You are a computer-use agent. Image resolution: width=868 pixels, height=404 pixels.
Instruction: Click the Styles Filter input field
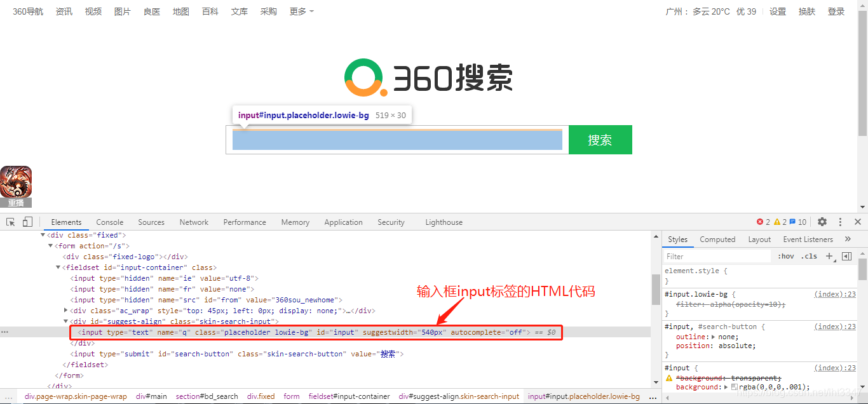(717, 256)
